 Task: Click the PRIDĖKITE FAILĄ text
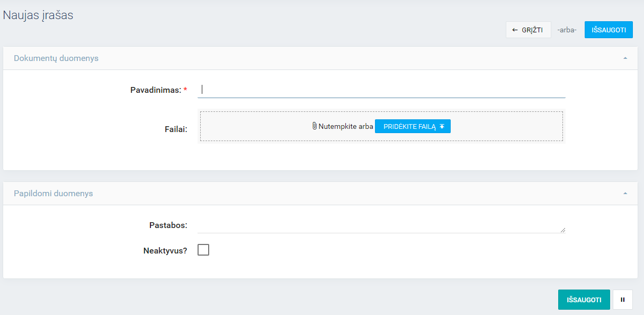coord(409,126)
